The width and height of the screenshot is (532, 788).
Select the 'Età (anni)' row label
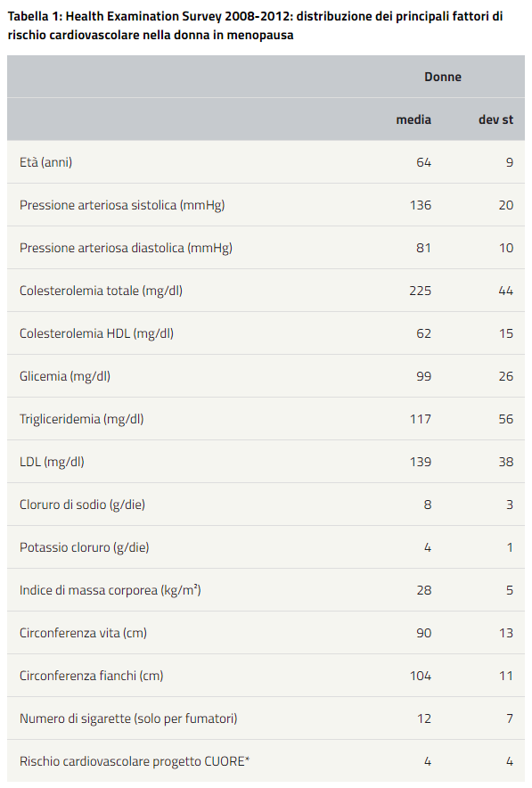[45, 162]
